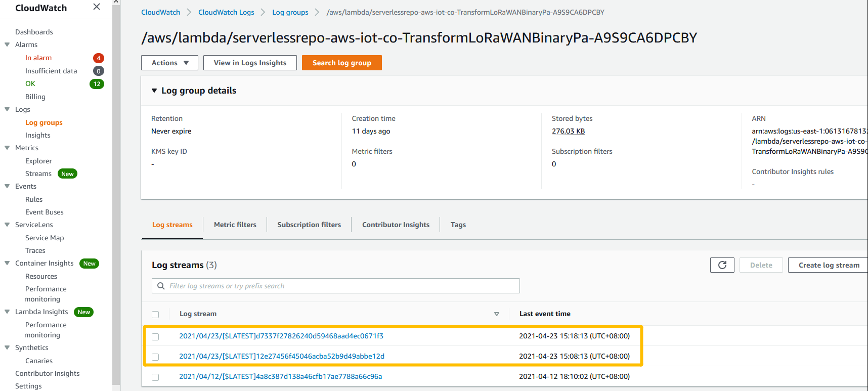Open the Subscription filters tab
Screen dimensions: 868x391
(309, 225)
